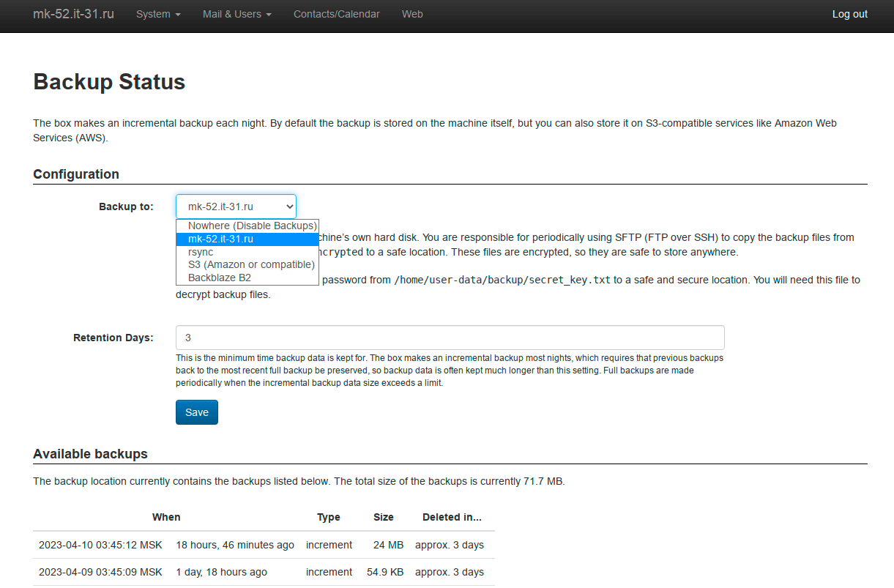
Task: Click the When column header
Action: (x=166, y=517)
